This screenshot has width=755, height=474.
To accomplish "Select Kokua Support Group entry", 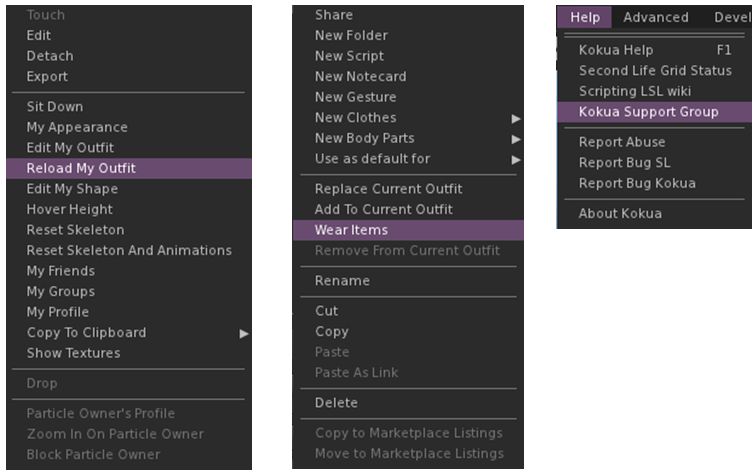I will [x=648, y=112].
